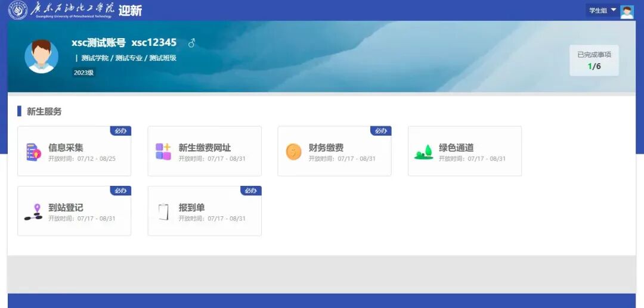Click the male gender symbol icon
The height and width of the screenshot is (308, 644).
[191, 43]
